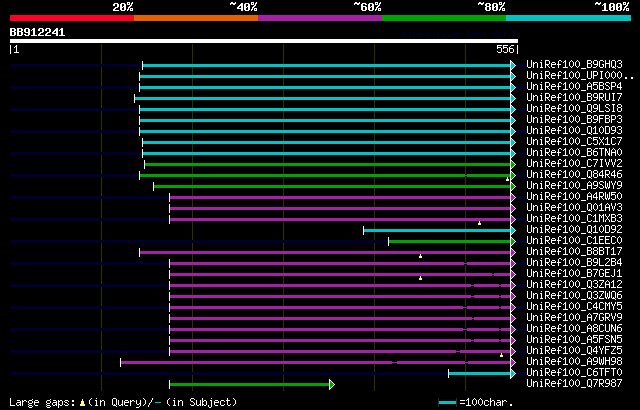The height and width of the screenshot is (410, 640).
Task: Select the UniRef100_Q10D92 label
Action: [574, 230]
